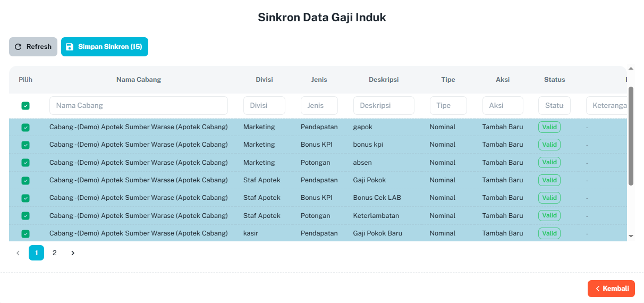This screenshot has width=644, height=303.
Task: Focus the Aksi filter field
Action: point(503,105)
